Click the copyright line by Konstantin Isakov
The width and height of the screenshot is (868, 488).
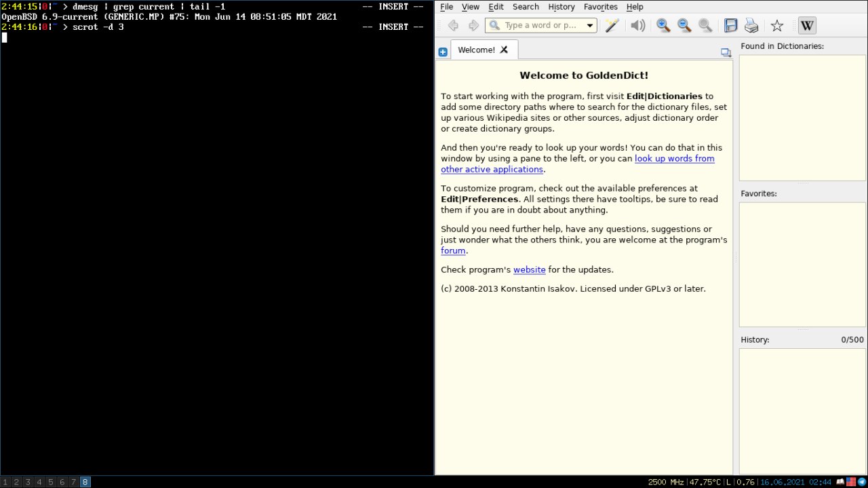point(573,288)
